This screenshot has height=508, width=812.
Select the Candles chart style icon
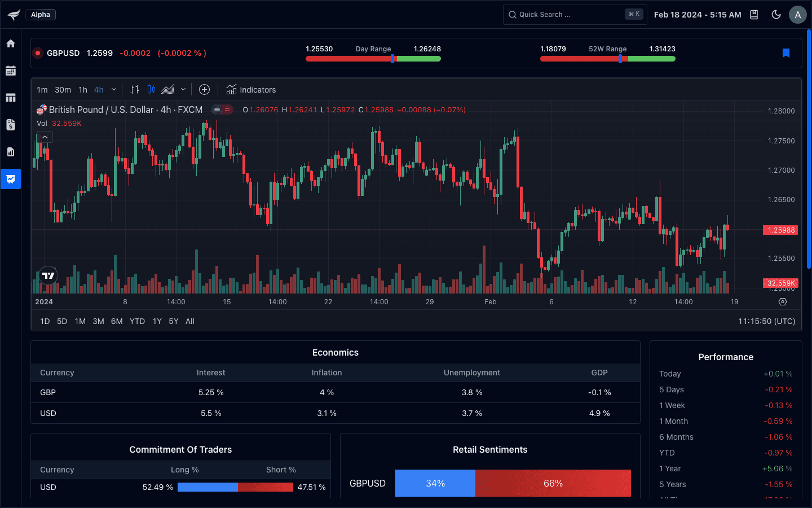click(151, 90)
